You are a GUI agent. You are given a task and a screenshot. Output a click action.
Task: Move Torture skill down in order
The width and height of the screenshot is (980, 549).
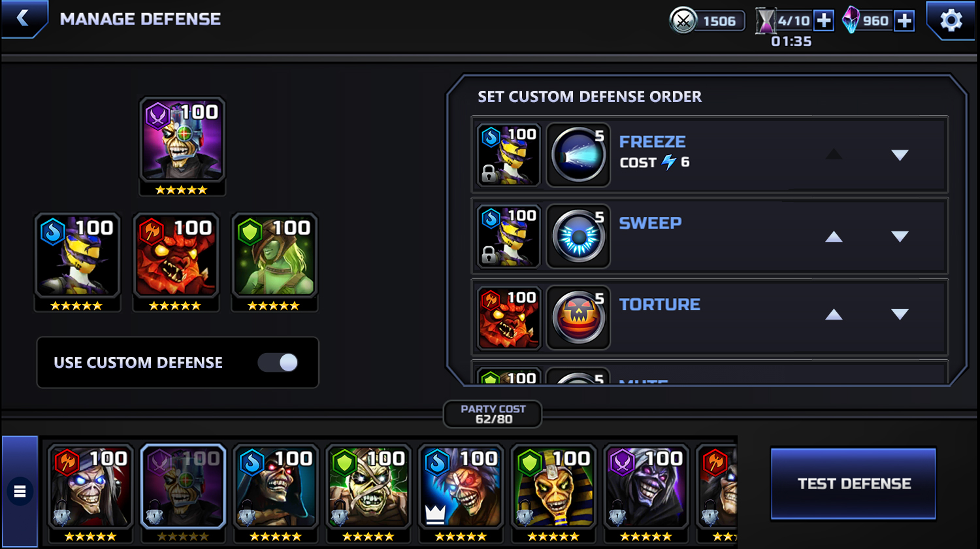[900, 314]
